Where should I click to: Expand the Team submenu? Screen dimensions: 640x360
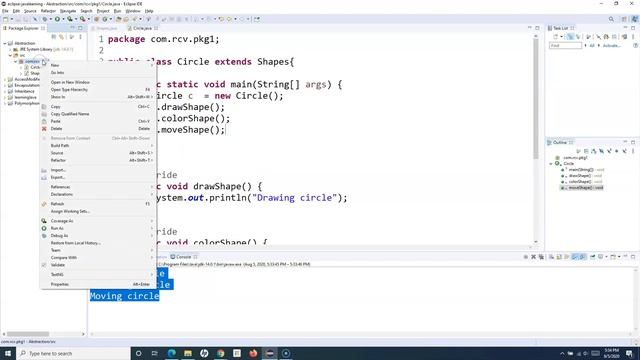tap(98, 250)
